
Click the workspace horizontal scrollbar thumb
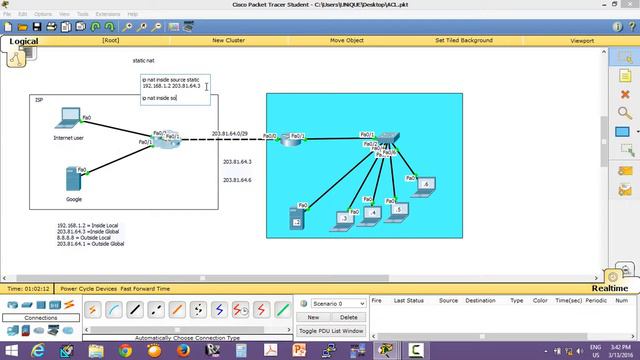202,278
